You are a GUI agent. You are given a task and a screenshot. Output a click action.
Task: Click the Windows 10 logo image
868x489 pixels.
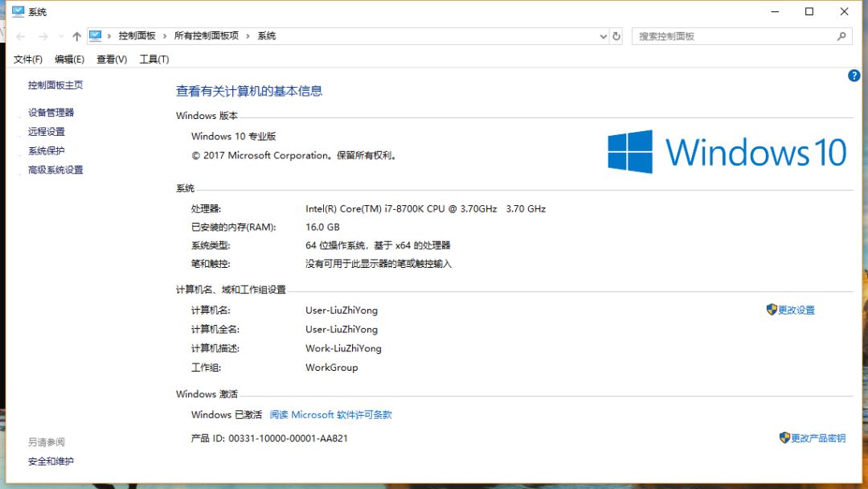click(x=727, y=152)
